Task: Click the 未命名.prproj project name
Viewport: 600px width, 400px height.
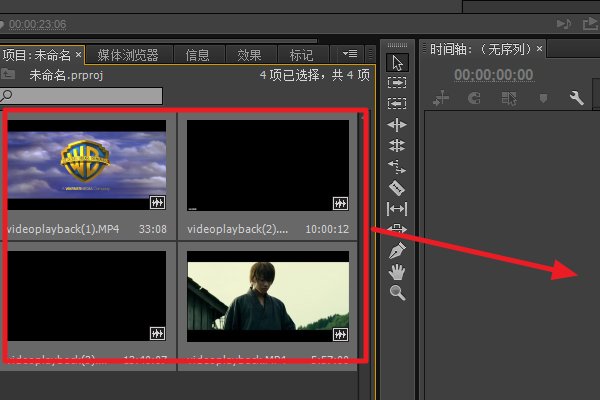Action: (66, 75)
